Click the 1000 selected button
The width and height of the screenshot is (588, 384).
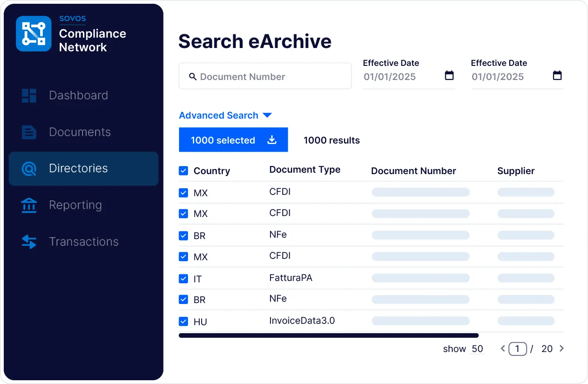click(x=223, y=140)
